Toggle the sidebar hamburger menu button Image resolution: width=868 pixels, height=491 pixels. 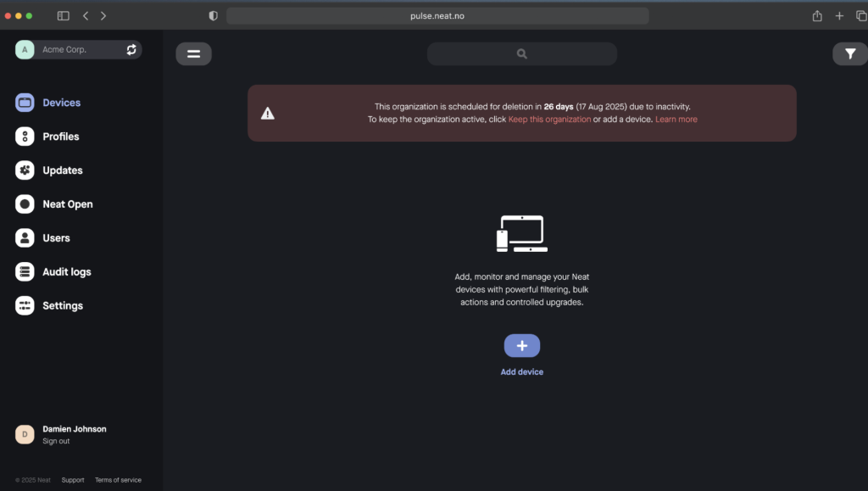pyautogui.click(x=193, y=53)
